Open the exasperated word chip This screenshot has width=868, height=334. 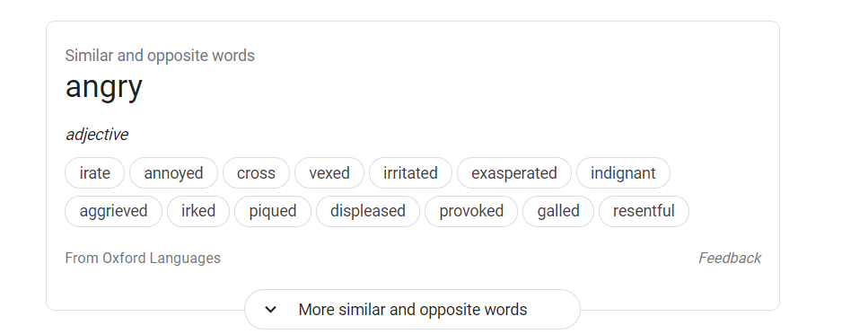click(x=514, y=172)
